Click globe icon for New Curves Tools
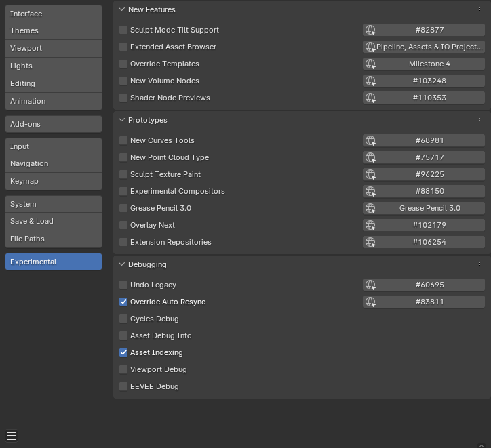 point(370,140)
